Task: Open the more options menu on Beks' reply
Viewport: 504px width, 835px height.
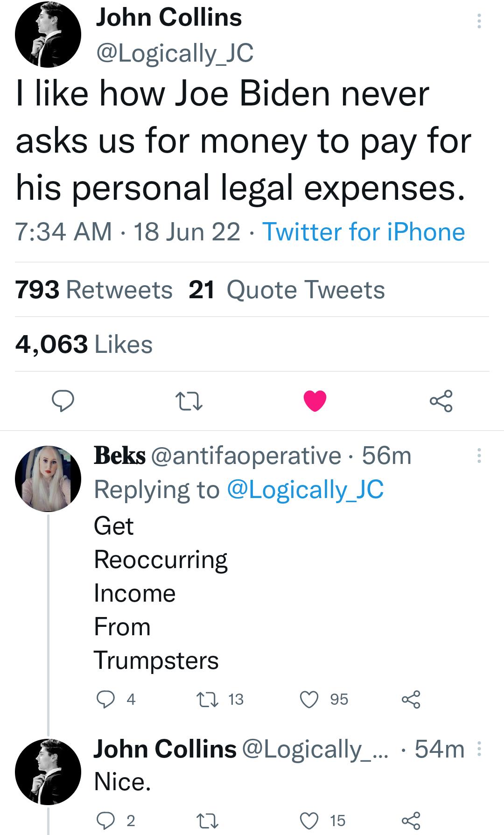Action: (x=480, y=455)
